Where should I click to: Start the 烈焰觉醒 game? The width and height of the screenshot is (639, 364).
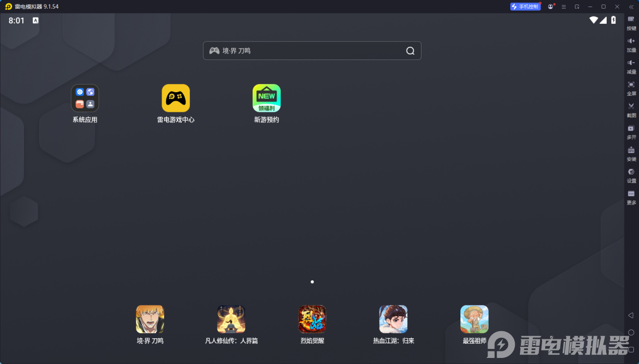tap(312, 319)
